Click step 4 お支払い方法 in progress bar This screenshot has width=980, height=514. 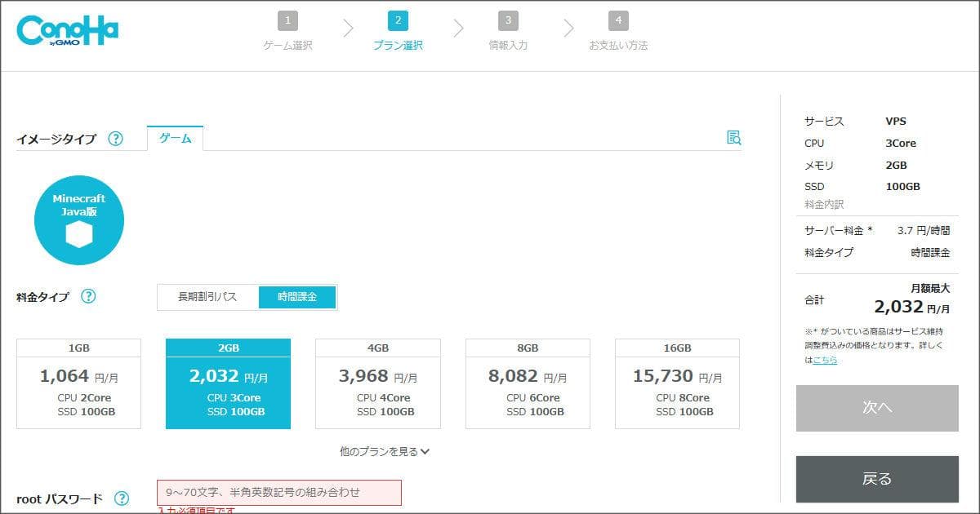click(x=618, y=33)
